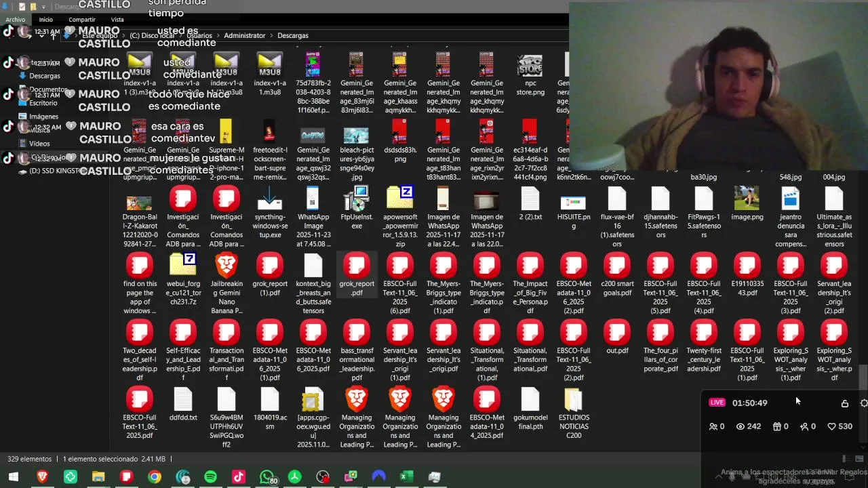Click the vertical scrollbar thumb of file list
The height and width of the screenshot is (488, 868).
(863, 377)
